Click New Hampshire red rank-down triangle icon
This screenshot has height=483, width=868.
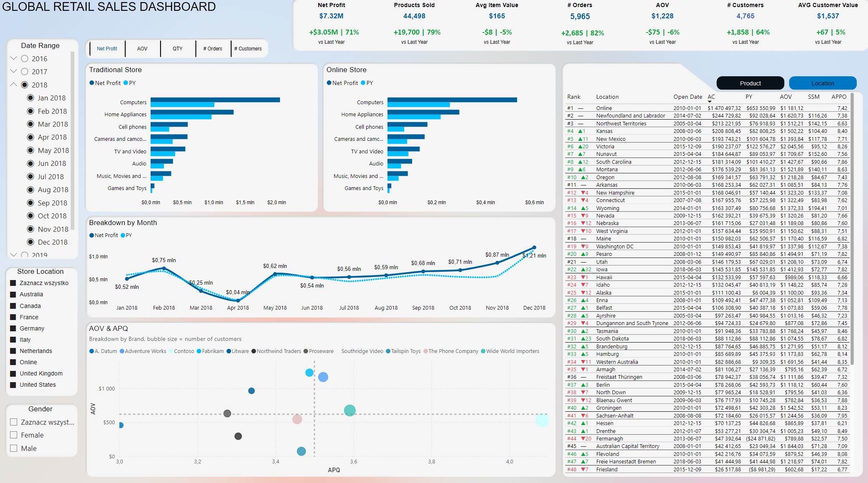pyautogui.click(x=583, y=193)
